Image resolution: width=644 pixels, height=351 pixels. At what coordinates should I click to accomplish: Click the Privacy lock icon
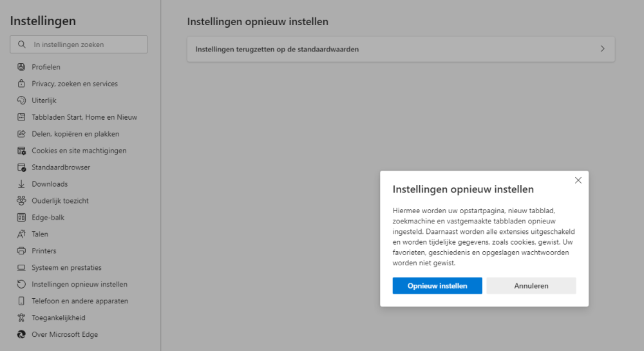tap(21, 84)
